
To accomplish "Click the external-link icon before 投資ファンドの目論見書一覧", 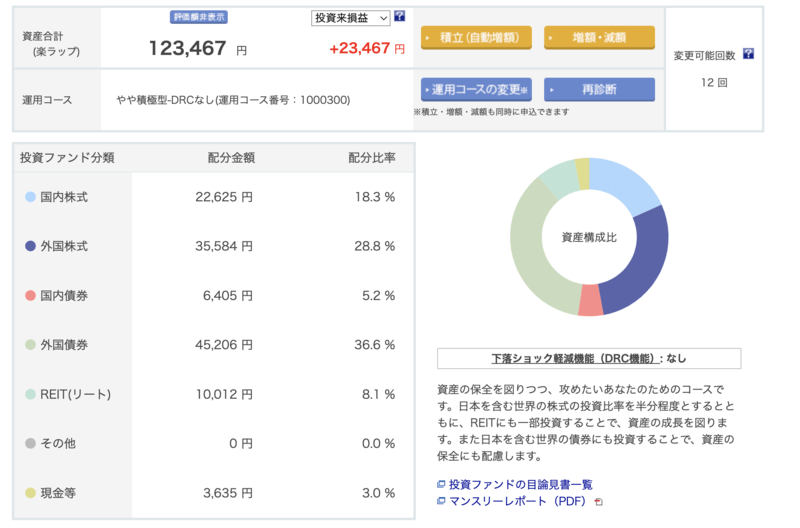I will click(441, 484).
